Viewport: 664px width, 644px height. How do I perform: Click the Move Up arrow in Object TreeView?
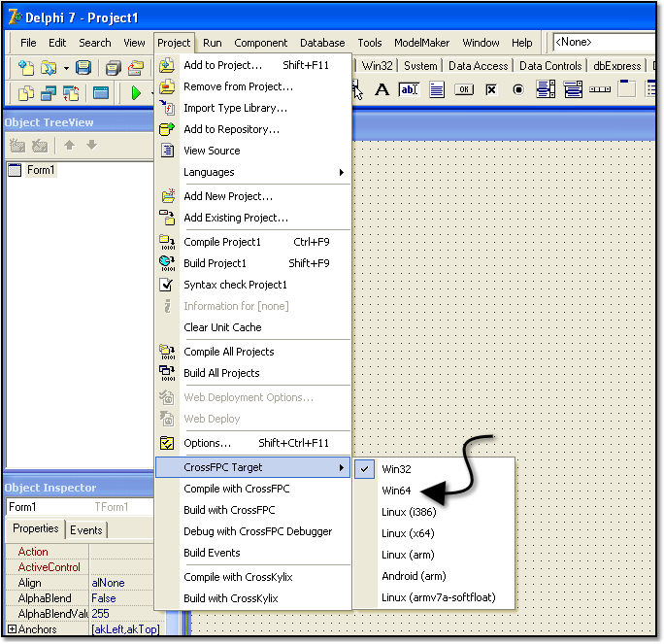point(70,146)
